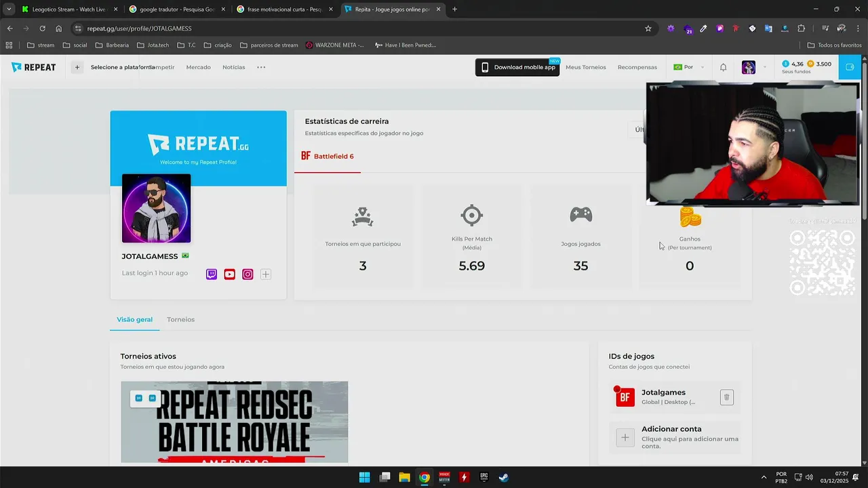Screen dimensions: 868x488
Task: Open Mercado in the navbar
Action: coord(199,67)
